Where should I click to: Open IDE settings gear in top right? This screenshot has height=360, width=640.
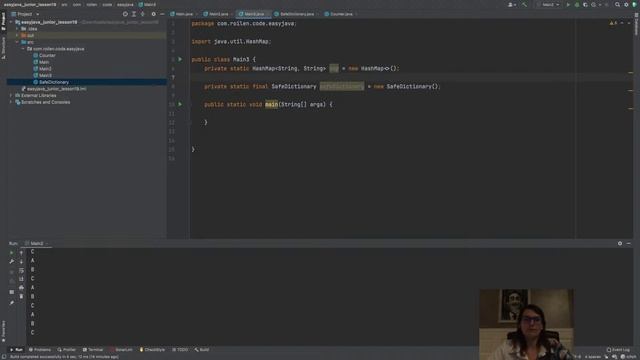click(626, 4)
